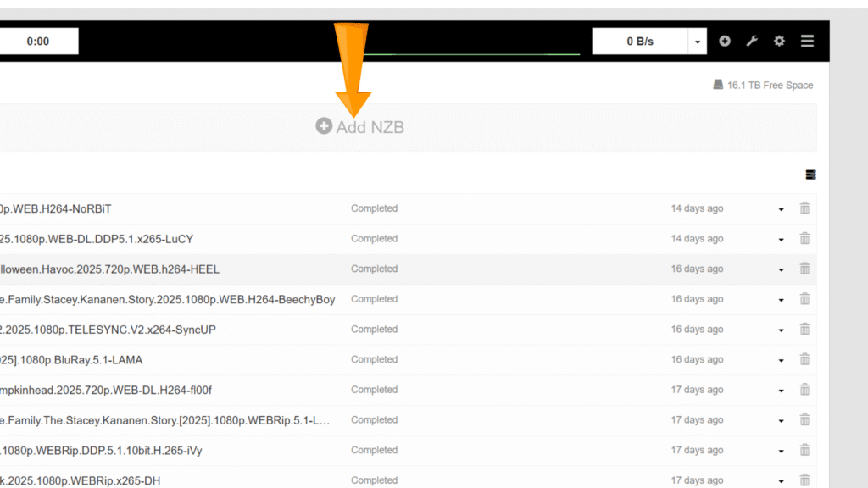
Task: Click the 0 B/s speed limit field
Action: pos(639,42)
